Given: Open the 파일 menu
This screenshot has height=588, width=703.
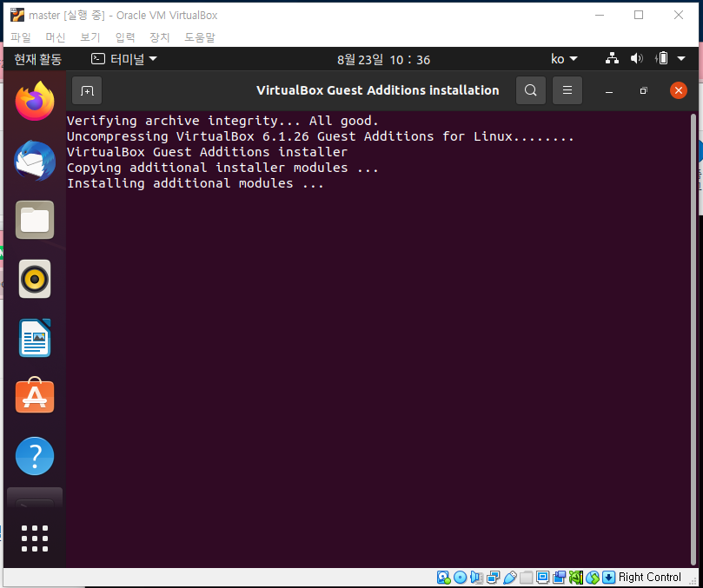Looking at the screenshot, I should pyautogui.click(x=21, y=37).
